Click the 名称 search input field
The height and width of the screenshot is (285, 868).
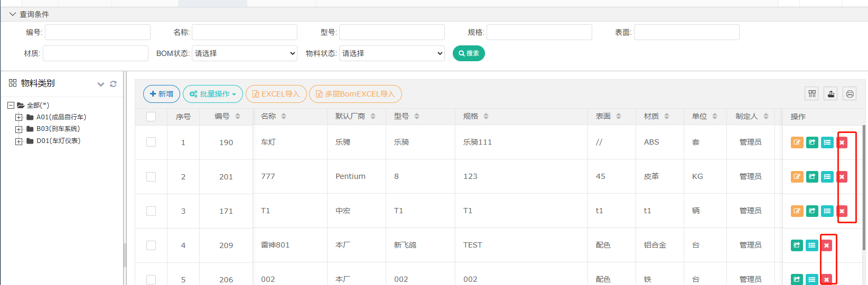pyautogui.click(x=244, y=32)
